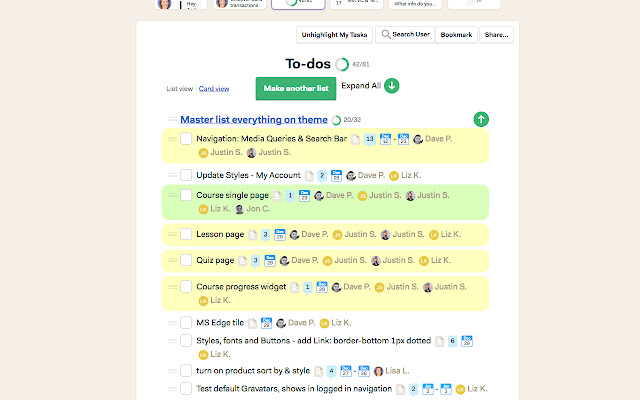Check off Course single page
The height and width of the screenshot is (400, 640).
[x=186, y=195]
